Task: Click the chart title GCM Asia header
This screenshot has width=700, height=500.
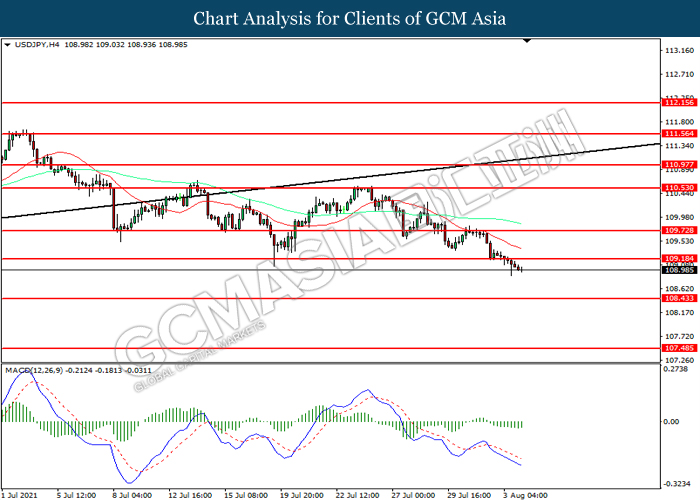Action: [350, 18]
